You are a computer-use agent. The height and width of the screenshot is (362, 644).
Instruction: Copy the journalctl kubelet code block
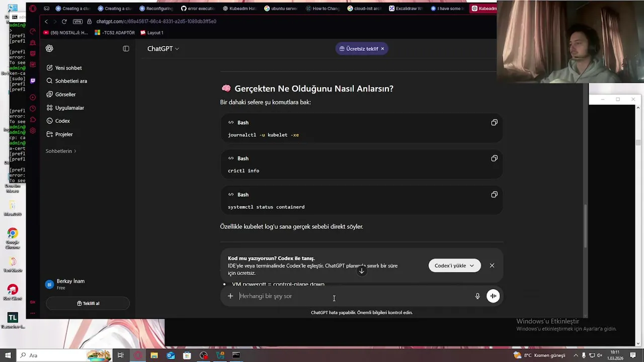pos(494,123)
